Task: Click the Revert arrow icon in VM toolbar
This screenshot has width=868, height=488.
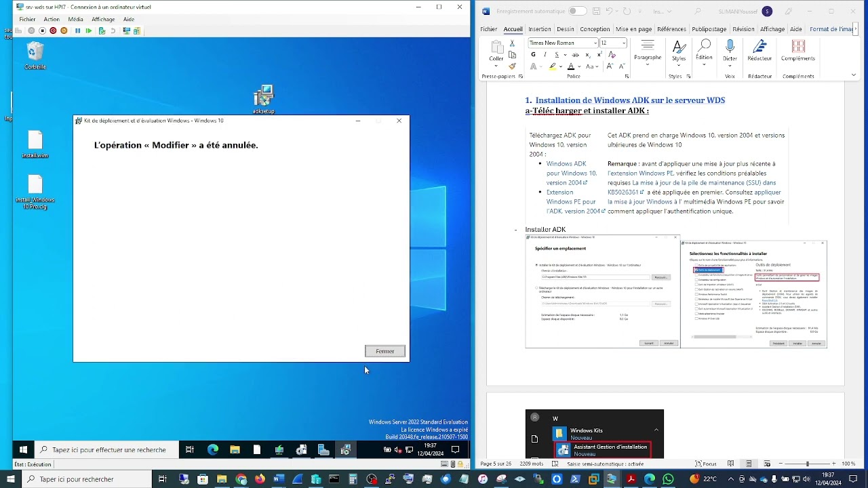Action: point(113,30)
